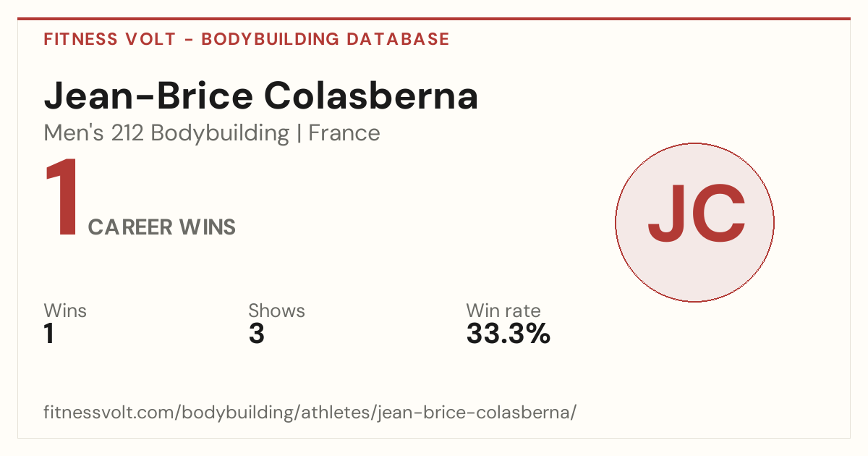Click the Shows value of 3
The width and height of the screenshot is (868, 456).
pos(256,334)
